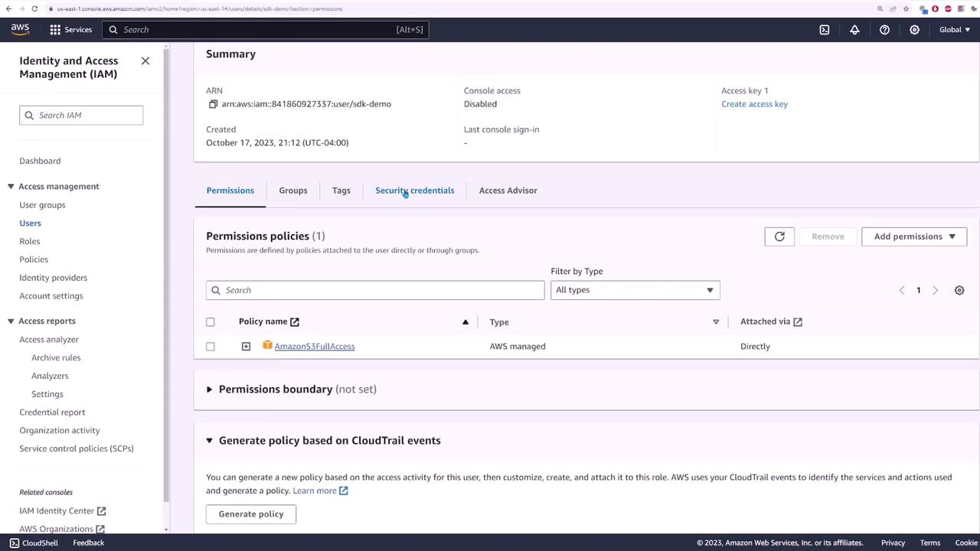Image resolution: width=980 pixels, height=551 pixels.
Task: Go to the previous policies page
Action: (x=901, y=290)
